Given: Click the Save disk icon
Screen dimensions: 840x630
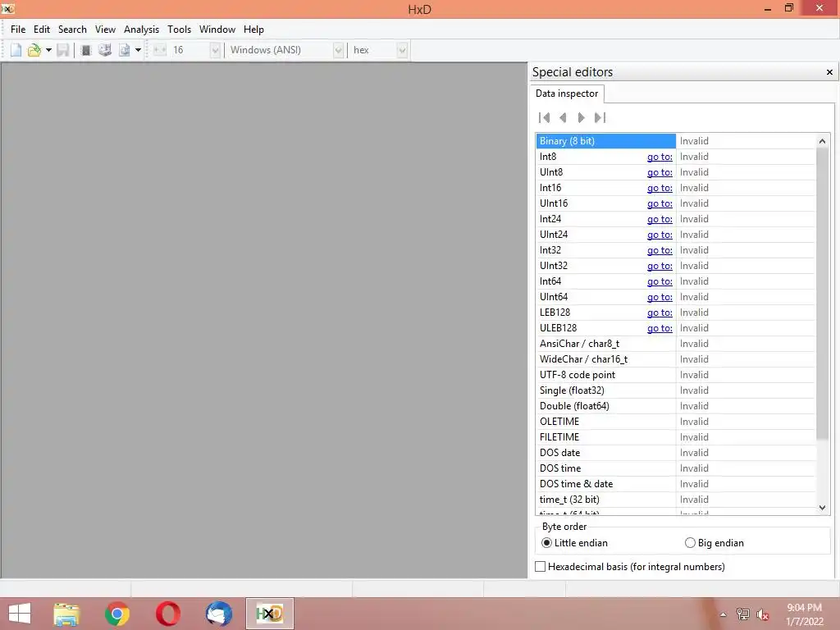Looking at the screenshot, I should tap(63, 50).
